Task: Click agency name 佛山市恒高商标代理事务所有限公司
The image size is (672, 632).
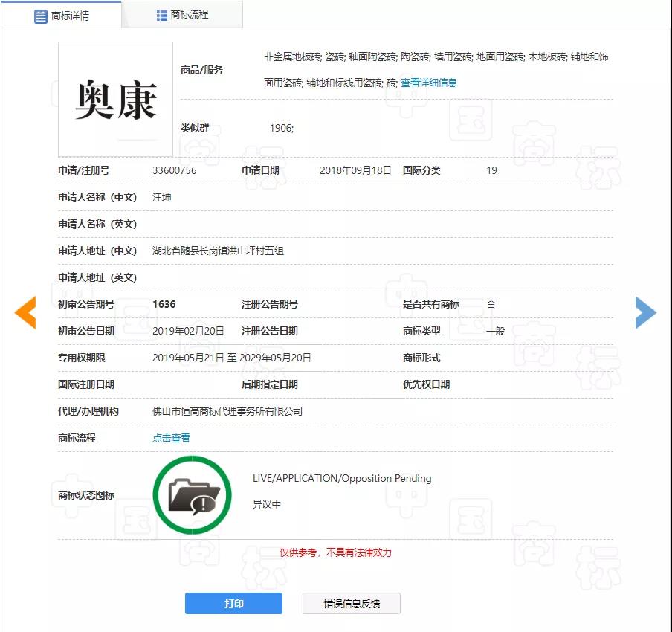Action: click(227, 411)
